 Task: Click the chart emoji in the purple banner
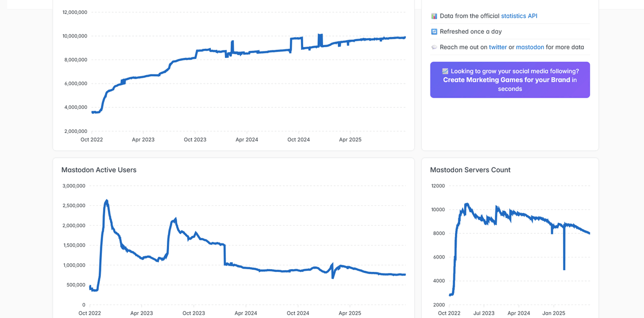[x=445, y=71]
